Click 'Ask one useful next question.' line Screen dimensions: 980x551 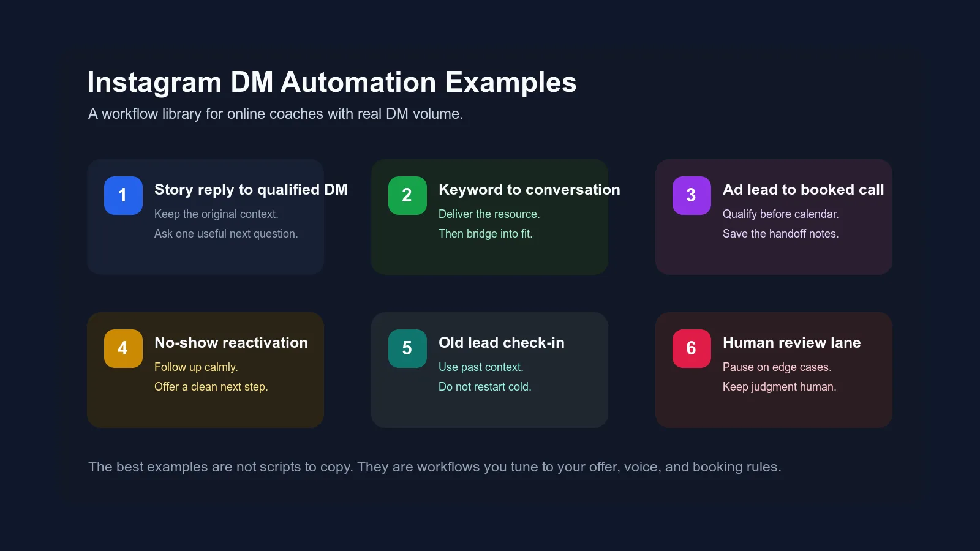click(226, 234)
